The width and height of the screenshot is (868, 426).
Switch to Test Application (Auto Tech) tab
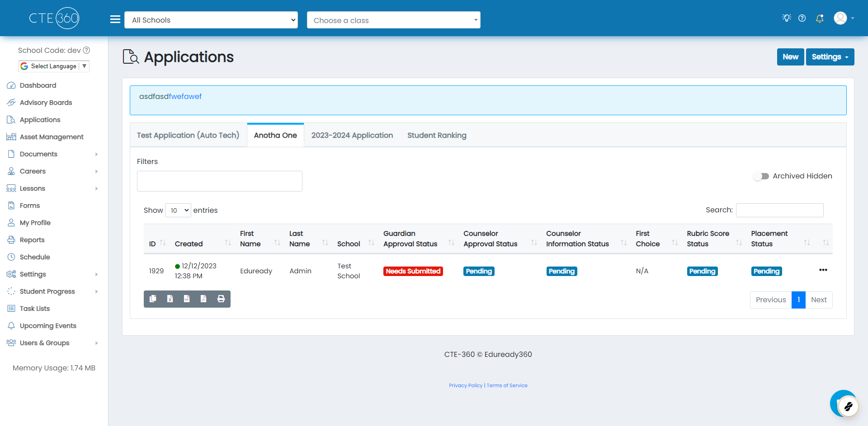click(188, 135)
